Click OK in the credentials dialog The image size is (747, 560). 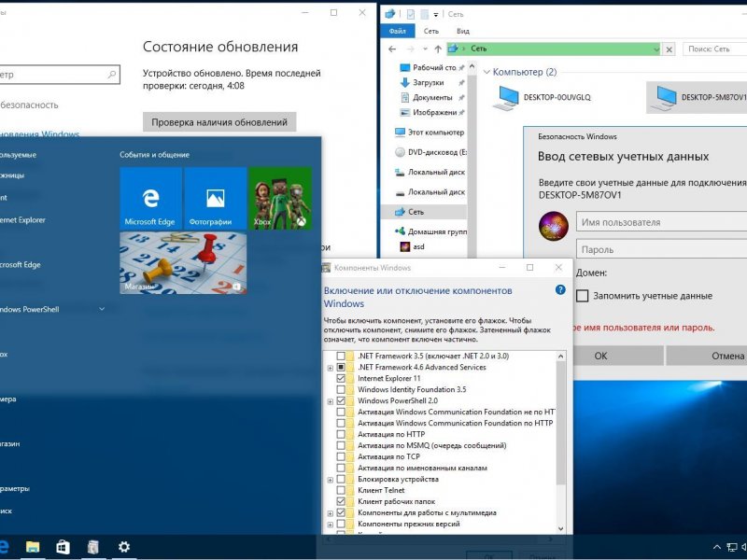600,356
